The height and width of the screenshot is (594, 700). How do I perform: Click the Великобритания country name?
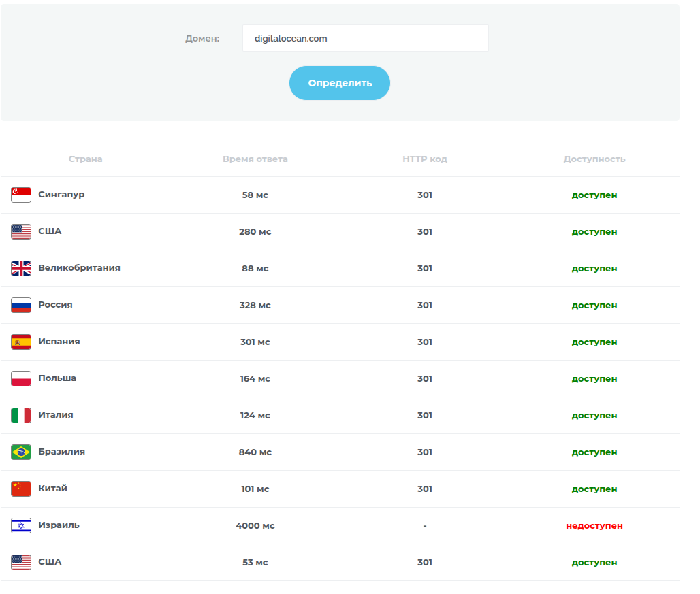point(79,268)
